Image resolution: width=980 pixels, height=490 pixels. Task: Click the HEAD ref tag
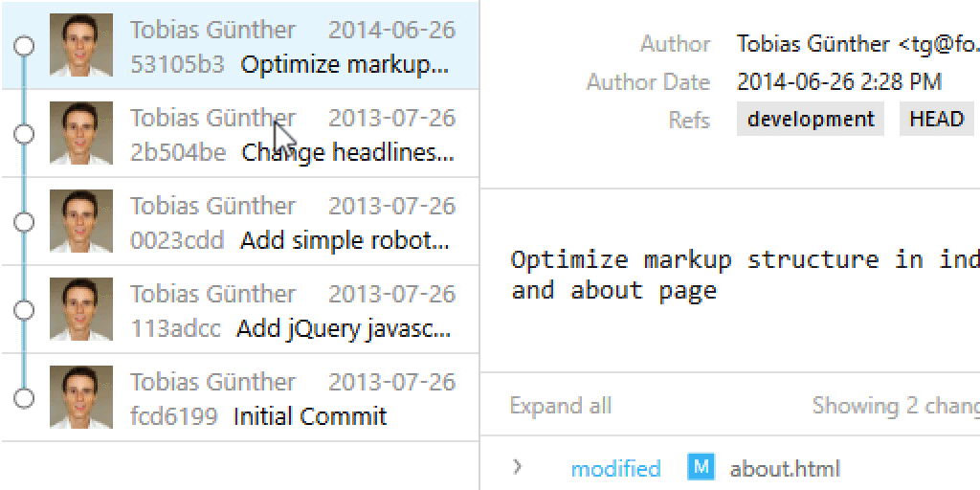tap(936, 120)
